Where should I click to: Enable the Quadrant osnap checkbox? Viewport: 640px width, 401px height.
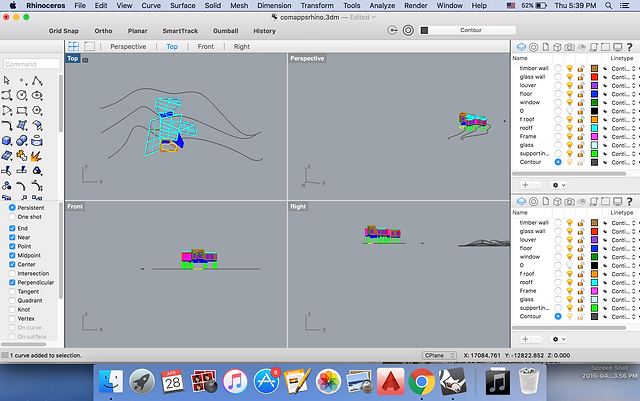(12, 301)
